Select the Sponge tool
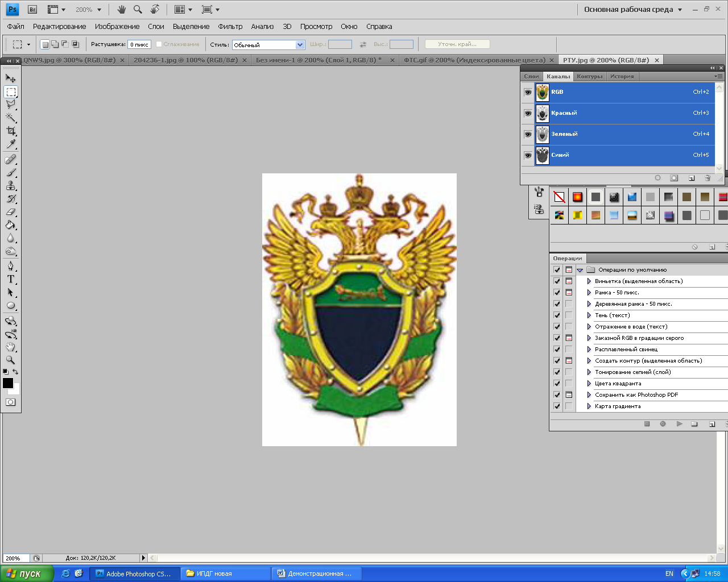Image resolution: width=728 pixels, height=582 pixels. pos(11,251)
